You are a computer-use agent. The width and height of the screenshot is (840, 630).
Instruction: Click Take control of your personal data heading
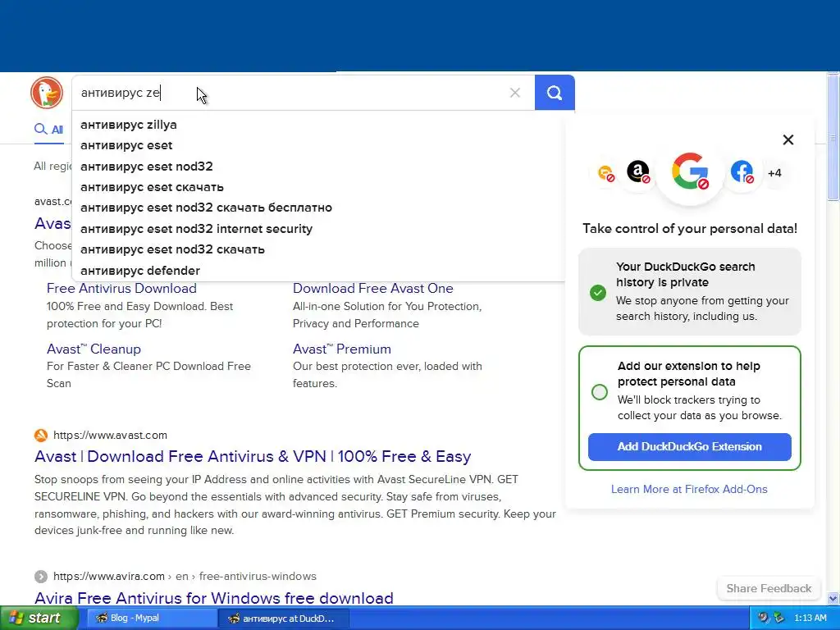(x=689, y=229)
